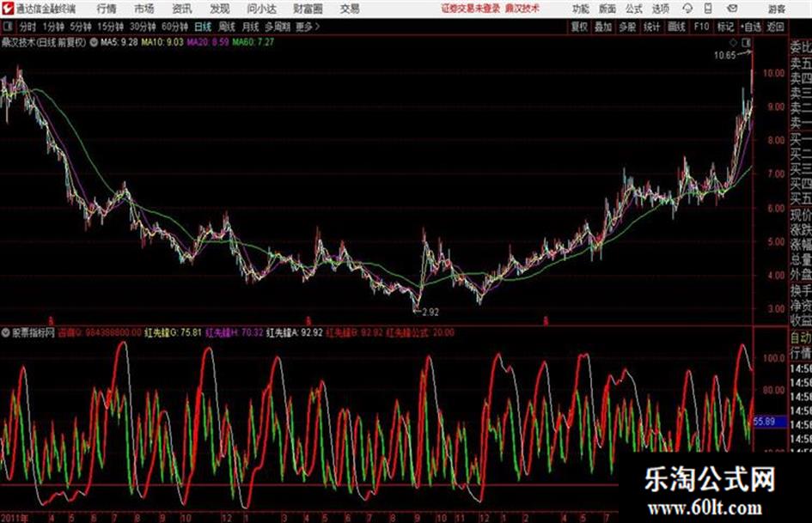Click the 版面 menu item
The width and height of the screenshot is (812, 523).
pyautogui.click(x=607, y=9)
